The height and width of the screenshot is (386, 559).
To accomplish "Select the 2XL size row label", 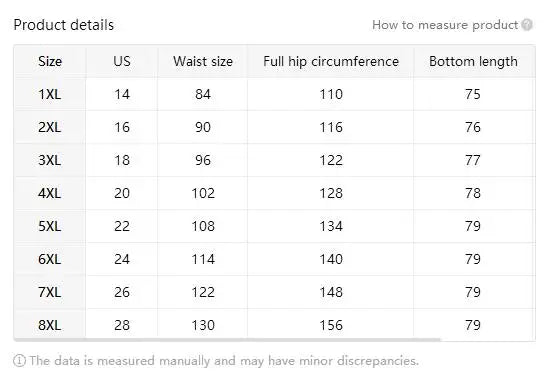I will tap(50, 127).
